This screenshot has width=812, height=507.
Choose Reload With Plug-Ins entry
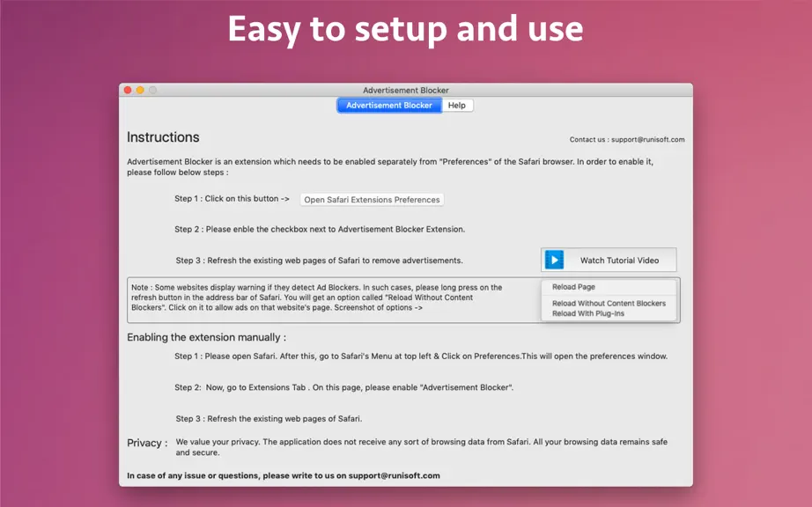click(588, 313)
